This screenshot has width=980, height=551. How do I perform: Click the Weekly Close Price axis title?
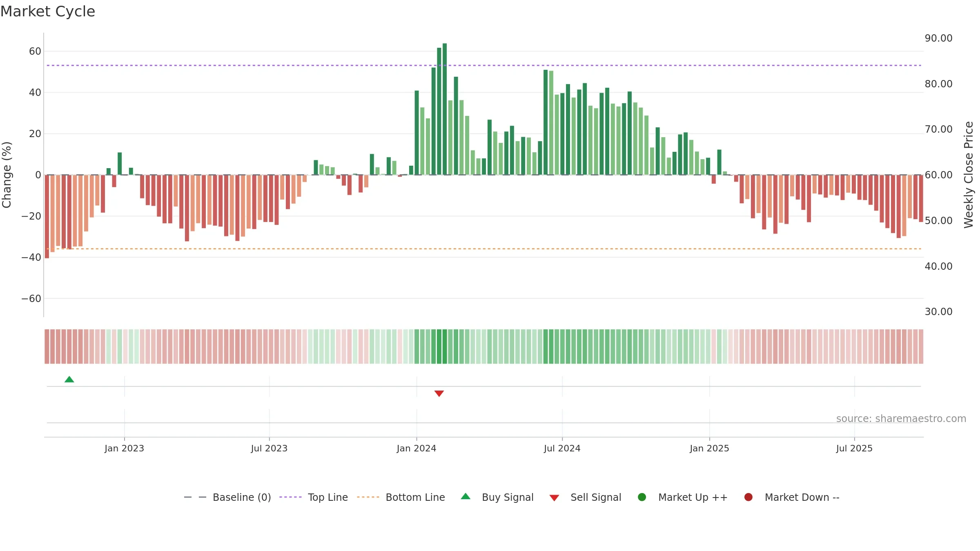pos(969,175)
